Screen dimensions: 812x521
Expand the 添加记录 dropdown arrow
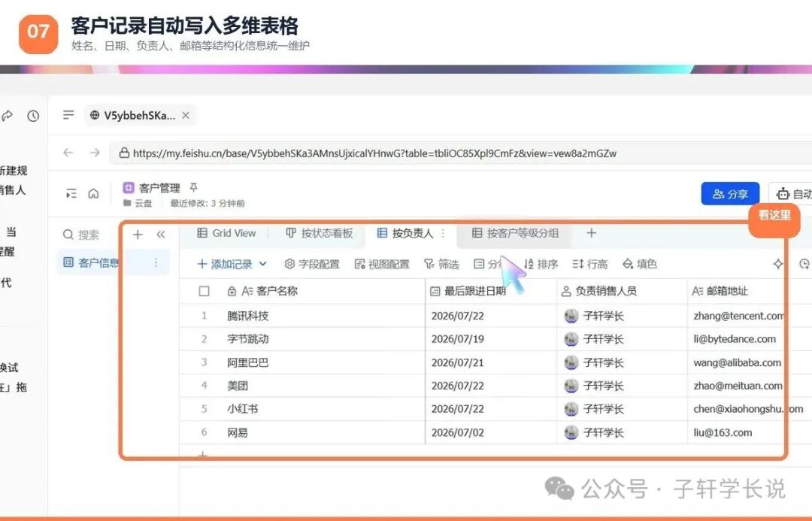tap(263, 264)
